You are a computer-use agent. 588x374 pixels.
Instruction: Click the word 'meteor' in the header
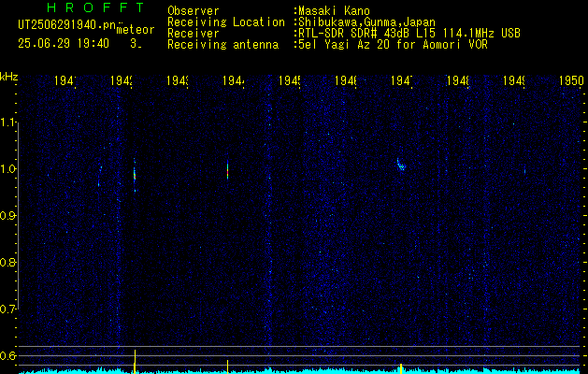[x=136, y=30]
